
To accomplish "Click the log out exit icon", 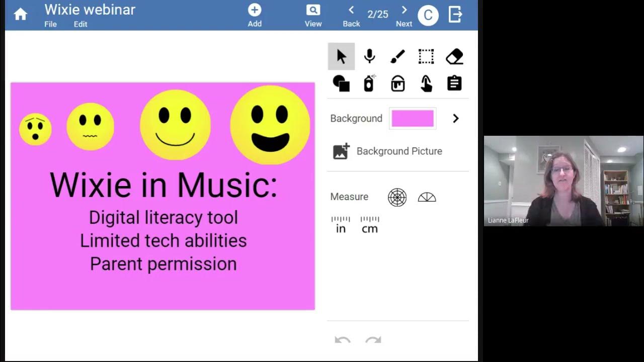I will [455, 15].
